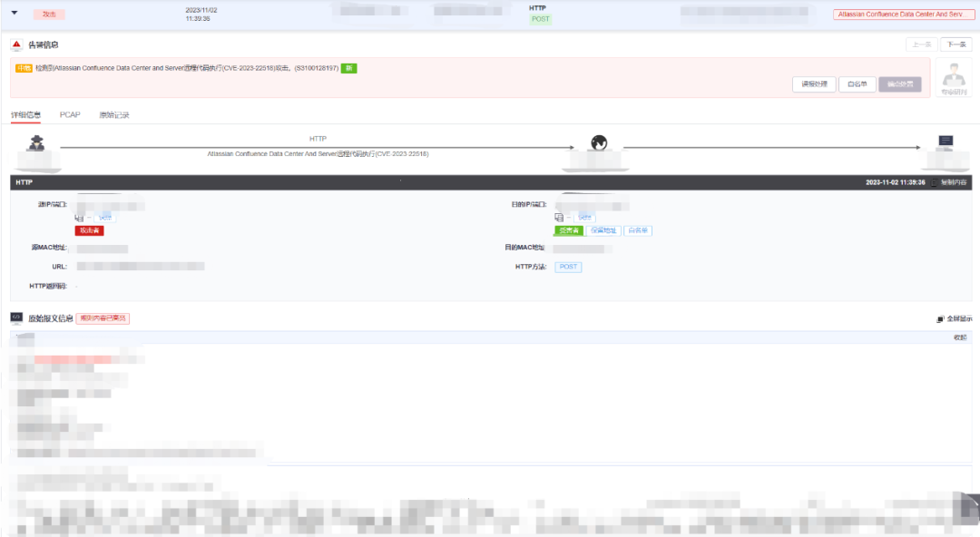Screen dimensions: 980x537
Task: Click the globe icon in flow diagram
Action: coord(599,143)
